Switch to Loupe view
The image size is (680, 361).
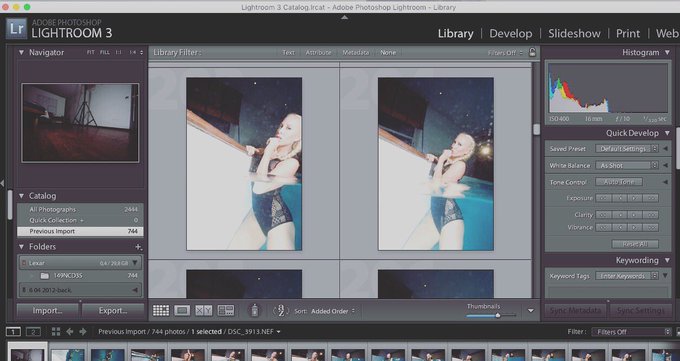(182, 310)
